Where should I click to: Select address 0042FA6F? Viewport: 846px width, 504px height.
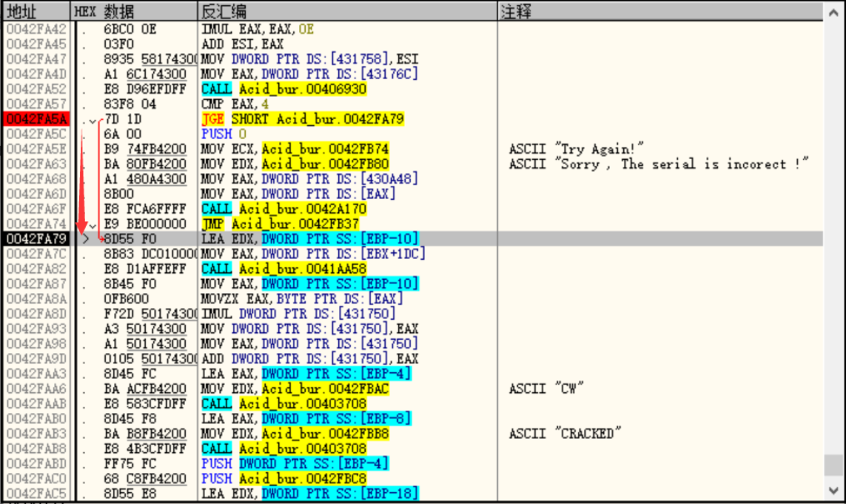pos(36,209)
